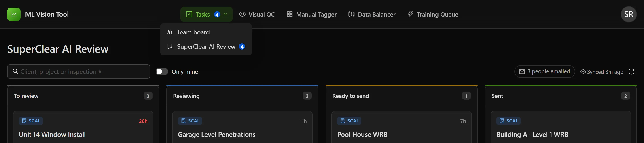Select Team board from the dropdown menu
Image resolution: width=644 pixels, height=143 pixels.
[206, 32]
